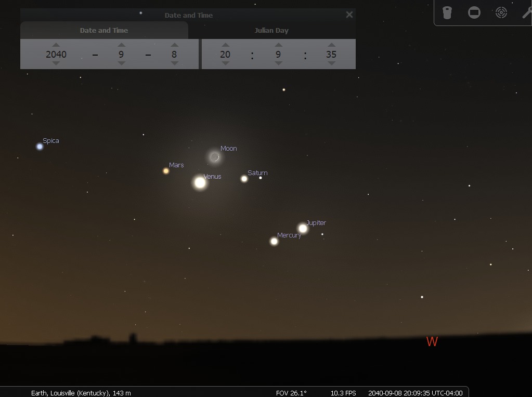This screenshot has width=532, height=397.
Task: Close the Date and Time dialog
Action: click(x=349, y=15)
